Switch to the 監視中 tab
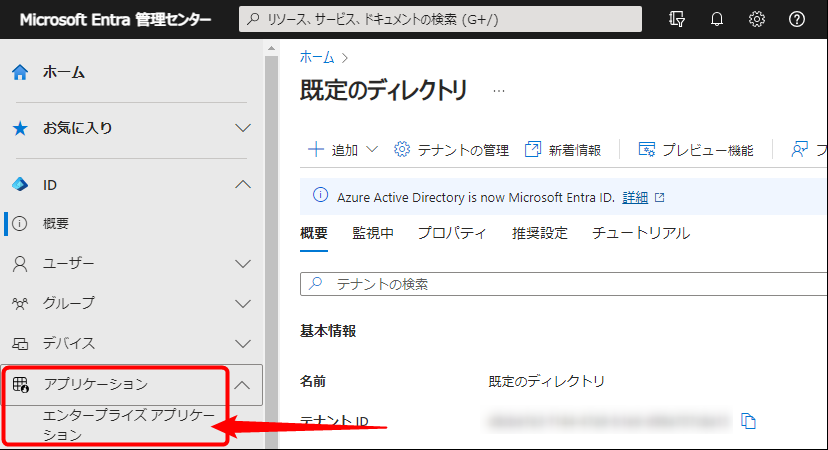The height and width of the screenshot is (450, 828). [x=373, y=233]
